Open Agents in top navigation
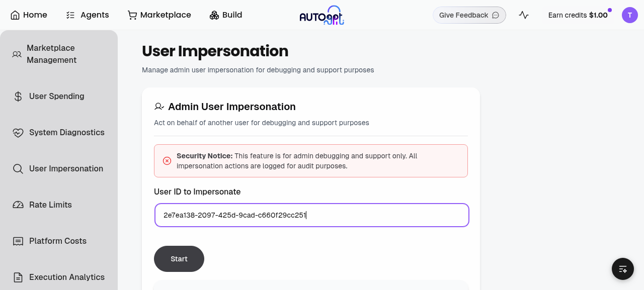This screenshot has height=290, width=644. (x=88, y=15)
